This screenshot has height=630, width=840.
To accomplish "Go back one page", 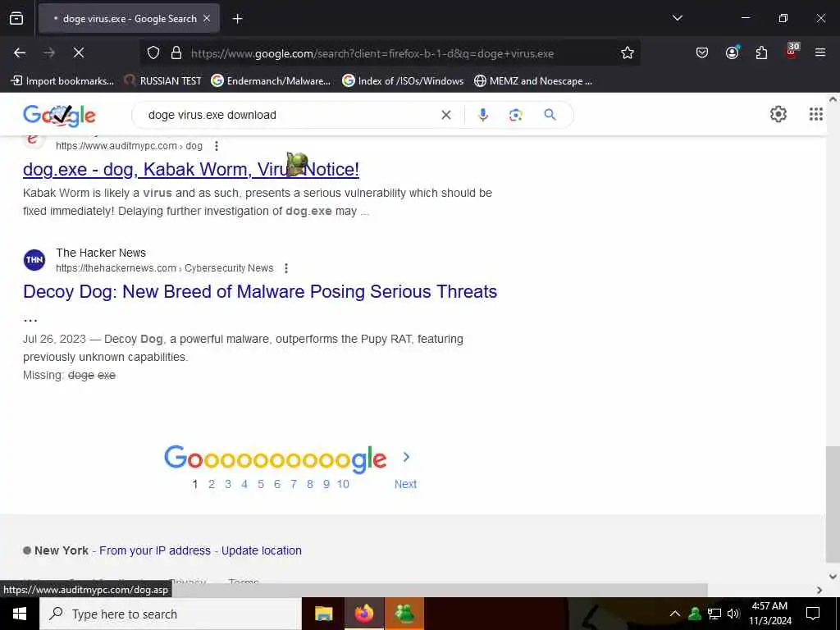I will [20, 52].
